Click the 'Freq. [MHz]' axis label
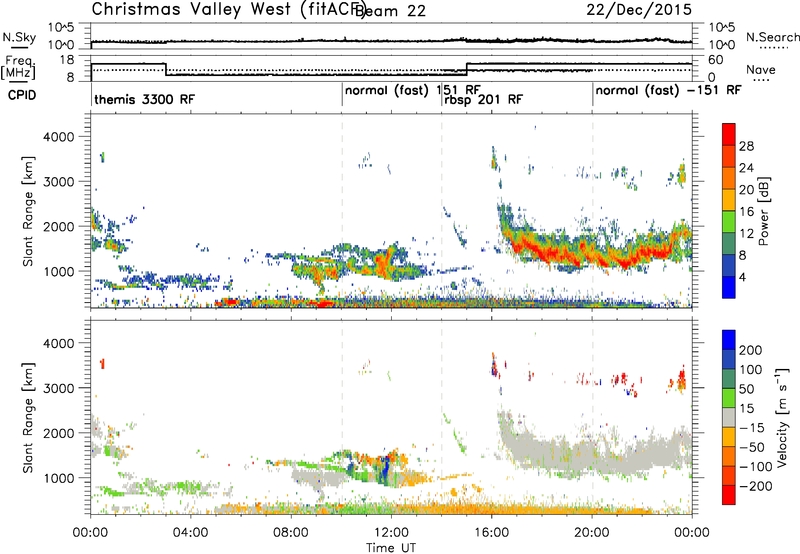 (18, 67)
